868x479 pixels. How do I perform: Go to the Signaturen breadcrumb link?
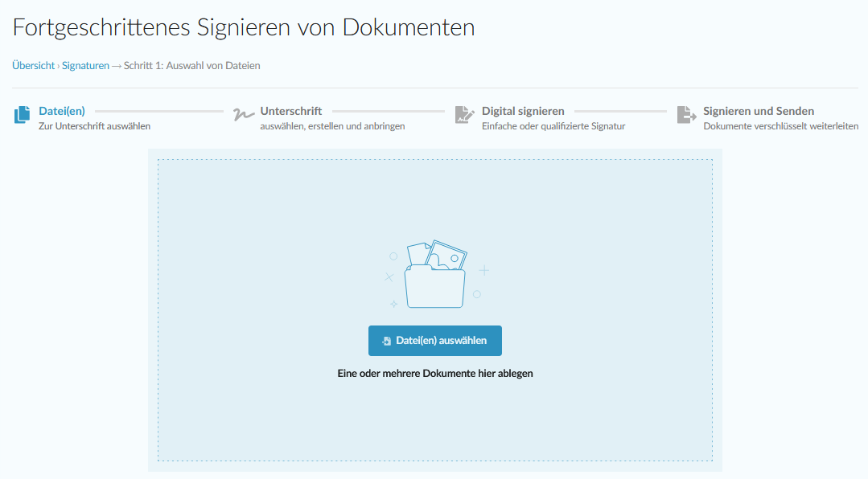click(85, 66)
